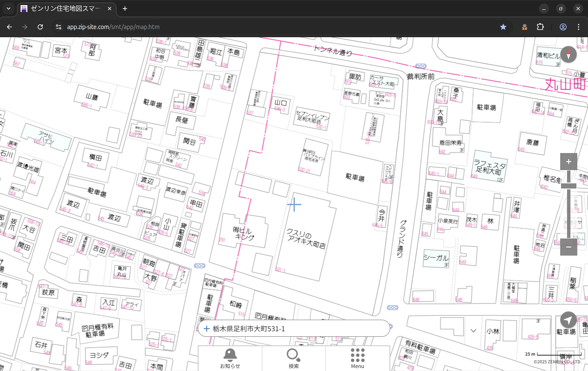This screenshot has height=371, width=588.
Task: Click the compass north-reset icon
Action: 568,55
